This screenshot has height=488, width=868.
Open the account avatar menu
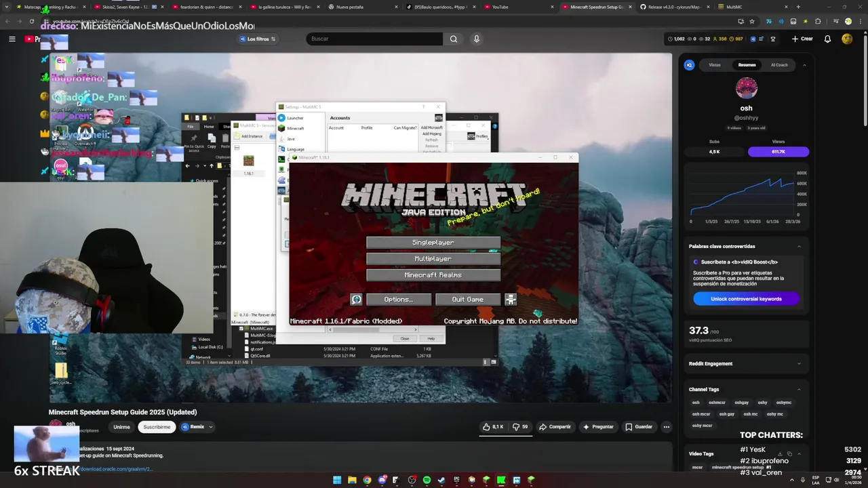tap(847, 39)
